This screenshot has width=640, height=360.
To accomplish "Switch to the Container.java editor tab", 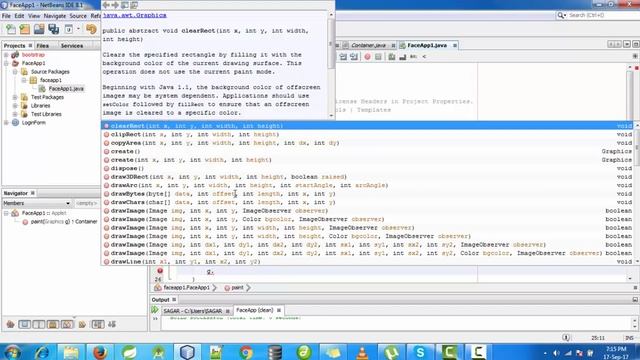I will 369,45.
